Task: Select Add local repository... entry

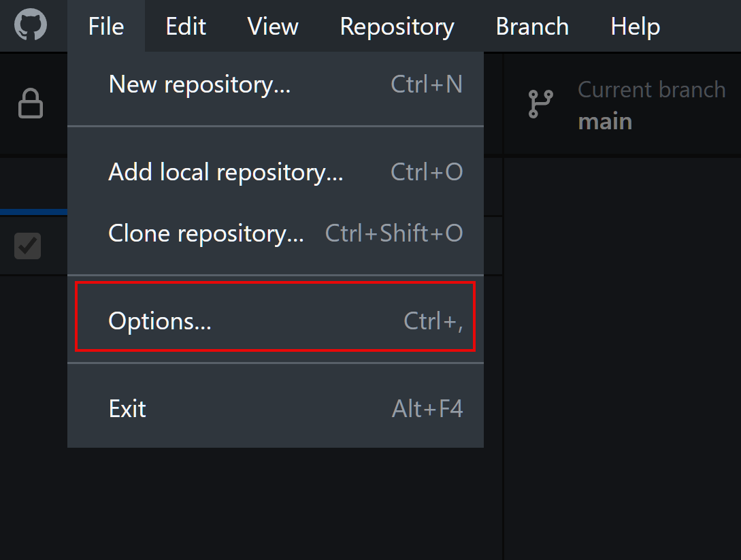Action: click(276, 172)
